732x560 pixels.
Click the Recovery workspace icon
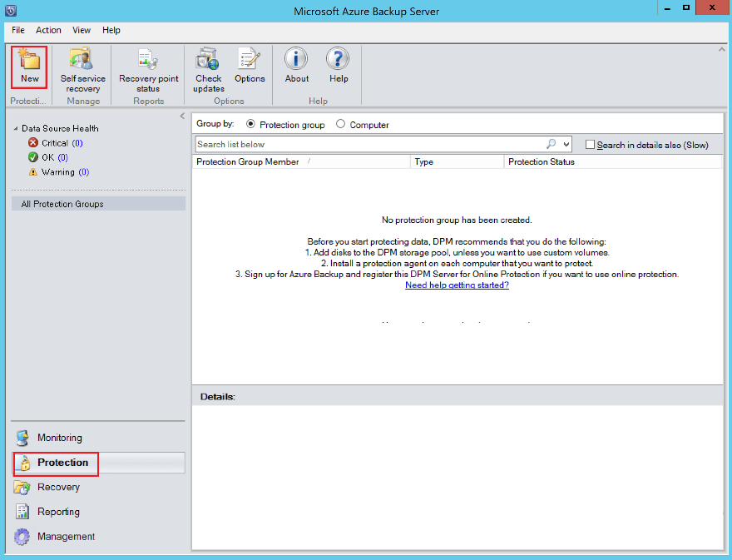coord(22,487)
